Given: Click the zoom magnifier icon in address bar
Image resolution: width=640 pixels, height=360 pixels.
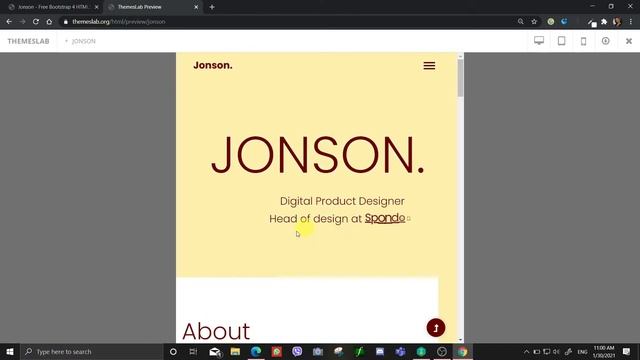Looking at the screenshot, I should click(520, 22).
